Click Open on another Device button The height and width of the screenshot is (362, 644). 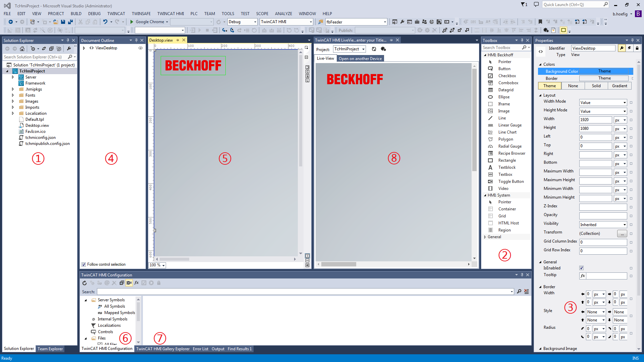click(x=360, y=58)
